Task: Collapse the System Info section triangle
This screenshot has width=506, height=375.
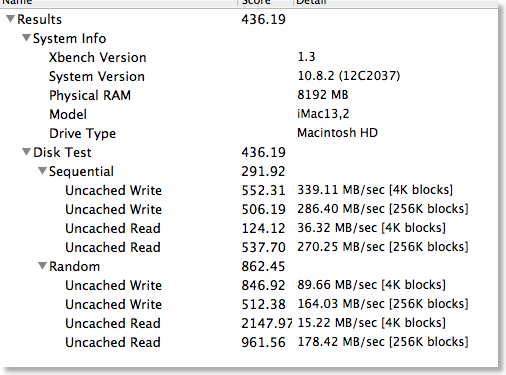Action: [x=26, y=38]
